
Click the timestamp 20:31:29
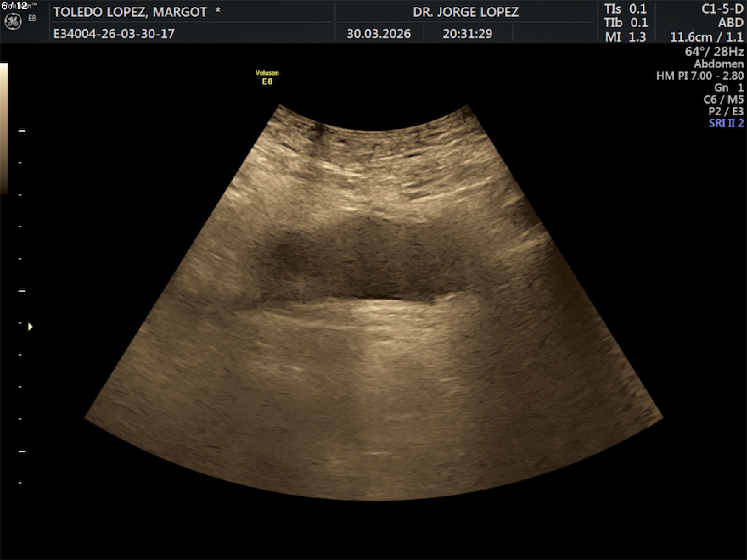[467, 34]
